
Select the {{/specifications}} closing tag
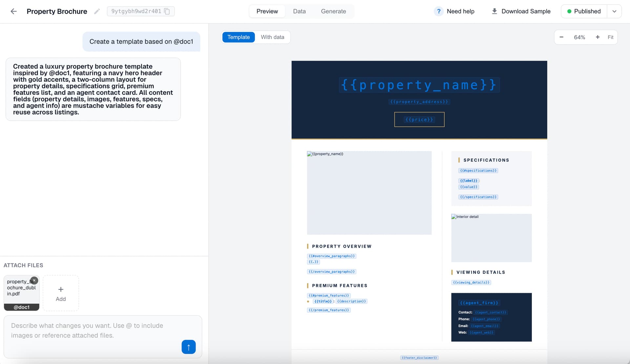point(478,197)
